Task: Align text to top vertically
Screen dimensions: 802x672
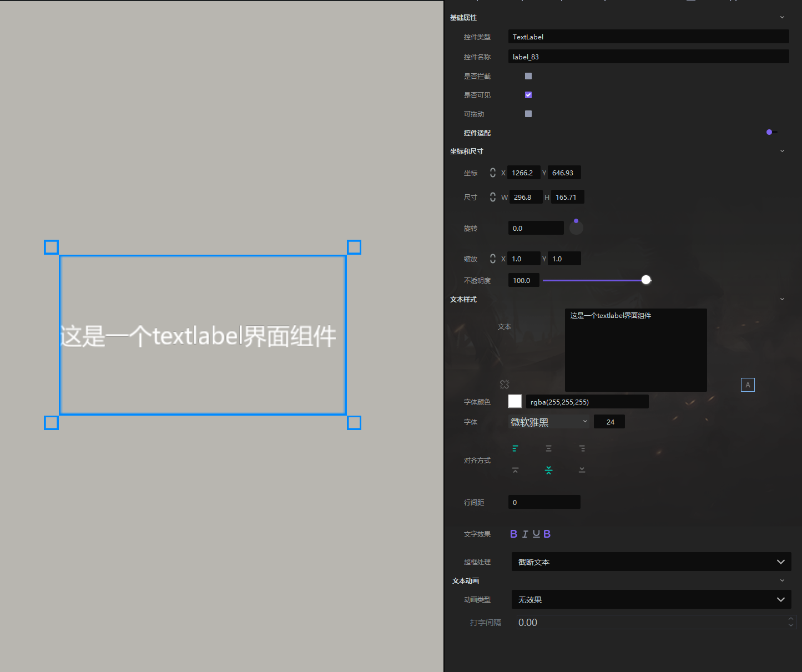Action: pos(515,470)
